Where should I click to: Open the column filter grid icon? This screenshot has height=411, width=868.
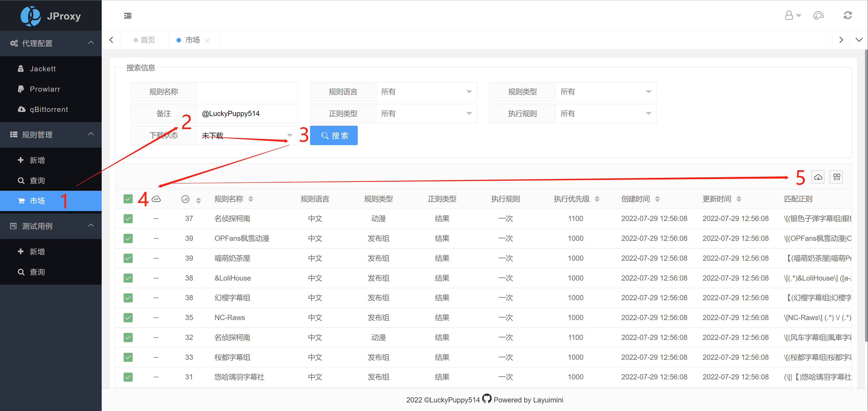[836, 177]
